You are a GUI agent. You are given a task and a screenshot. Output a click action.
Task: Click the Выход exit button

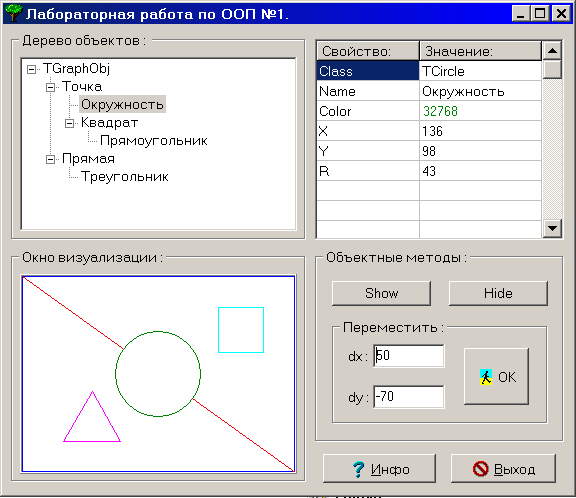503,469
